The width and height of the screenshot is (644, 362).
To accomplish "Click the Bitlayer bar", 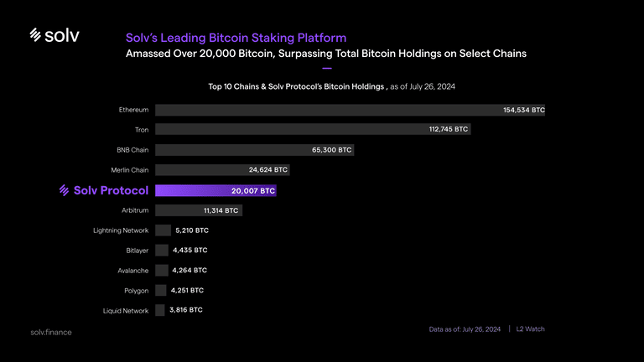I will click(x=162, y=251).
